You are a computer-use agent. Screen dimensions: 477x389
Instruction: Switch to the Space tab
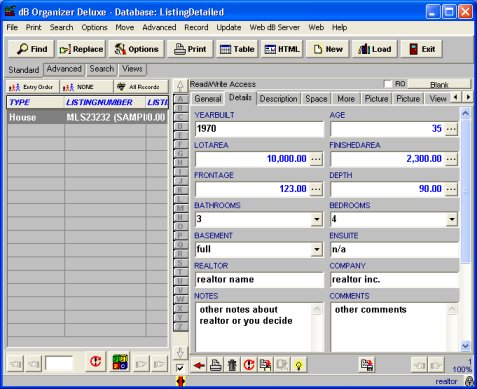click(x=316, y=99)
